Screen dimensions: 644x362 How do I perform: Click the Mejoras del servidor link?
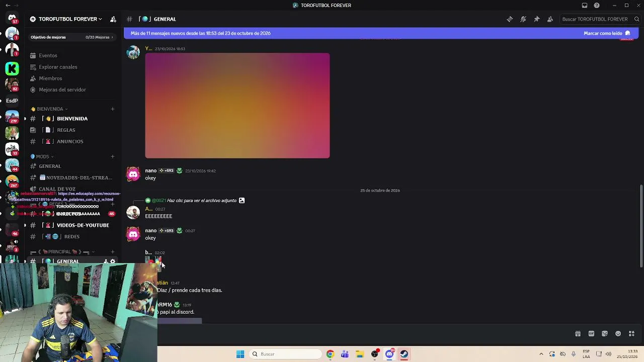[62, 89]
